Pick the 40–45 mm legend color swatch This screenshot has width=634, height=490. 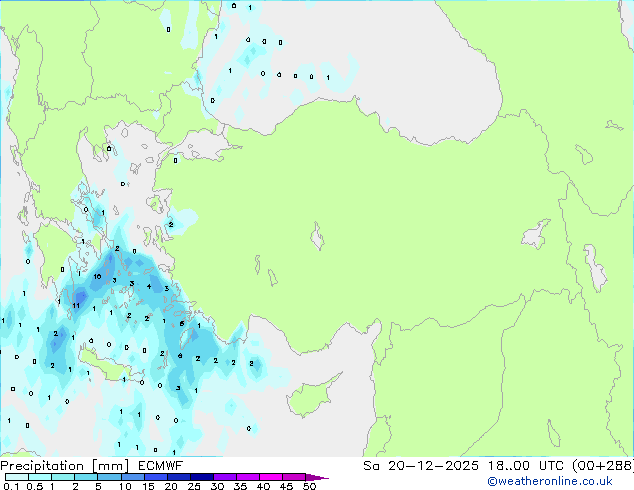(271, 477)
